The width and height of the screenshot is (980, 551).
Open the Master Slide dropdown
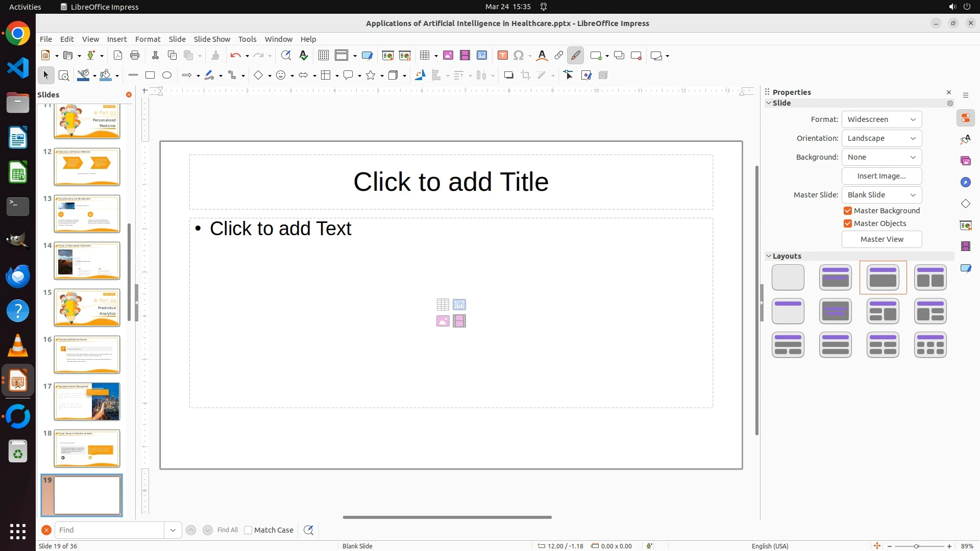tap(881, 195)
